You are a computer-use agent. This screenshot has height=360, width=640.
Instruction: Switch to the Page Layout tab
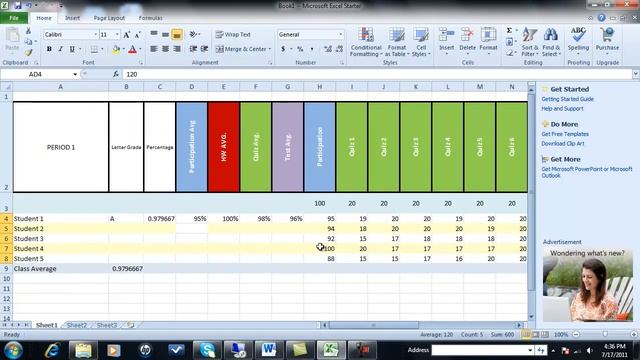[109, 18]
